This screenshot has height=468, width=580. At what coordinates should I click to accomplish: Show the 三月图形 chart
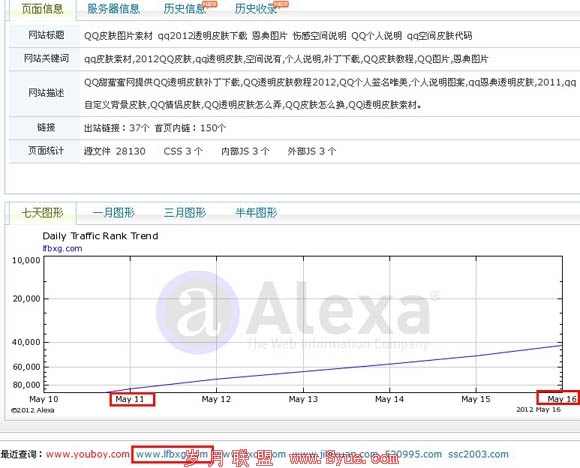(185, 213)
